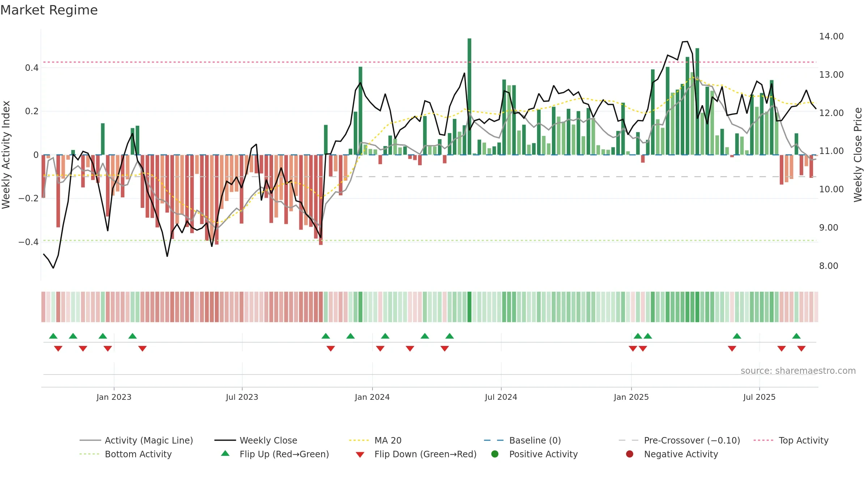The image size is (868, 488).
Task: Click the Jul 2024 x-axis label
Action: 501,397
